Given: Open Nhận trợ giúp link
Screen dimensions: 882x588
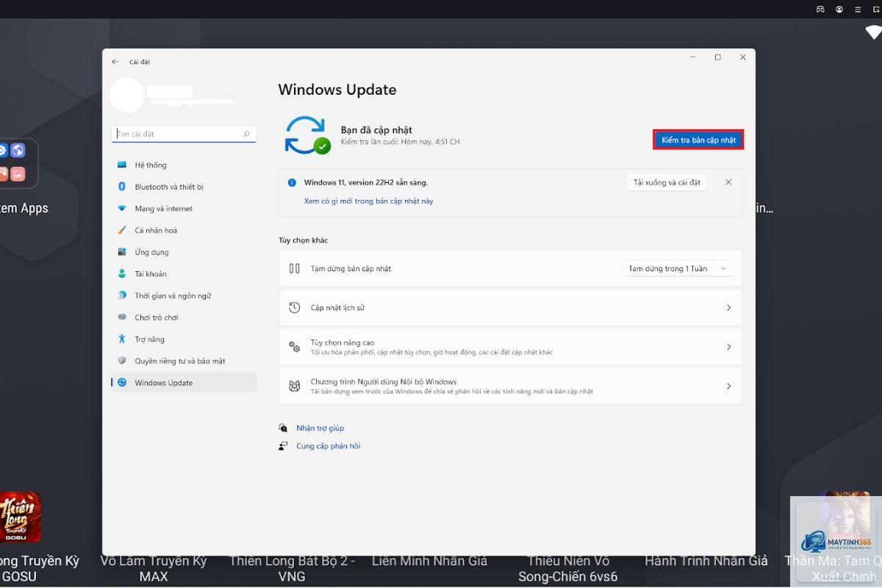Looking at the screenshot, I should pos(320,428).
